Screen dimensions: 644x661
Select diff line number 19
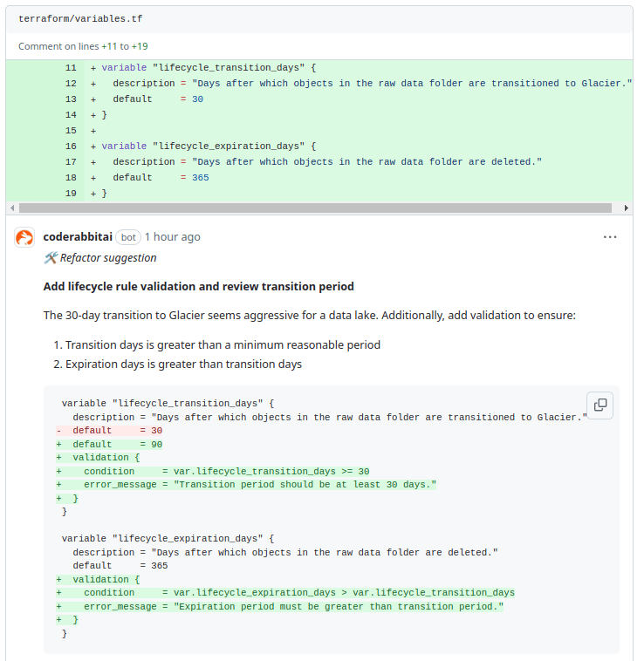[x=71, y=194]
